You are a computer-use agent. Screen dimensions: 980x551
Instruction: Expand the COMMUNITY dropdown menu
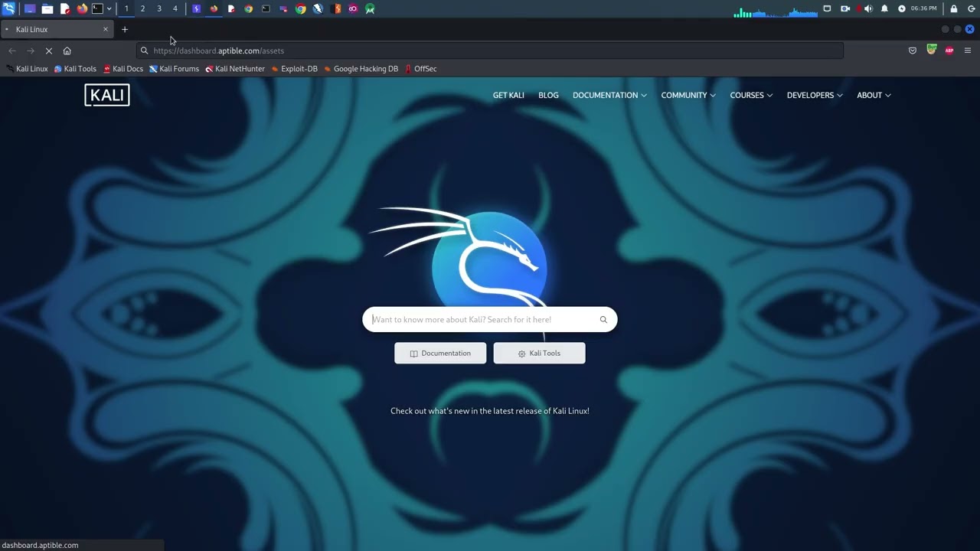pyautogui.click(x=688, y=95)
